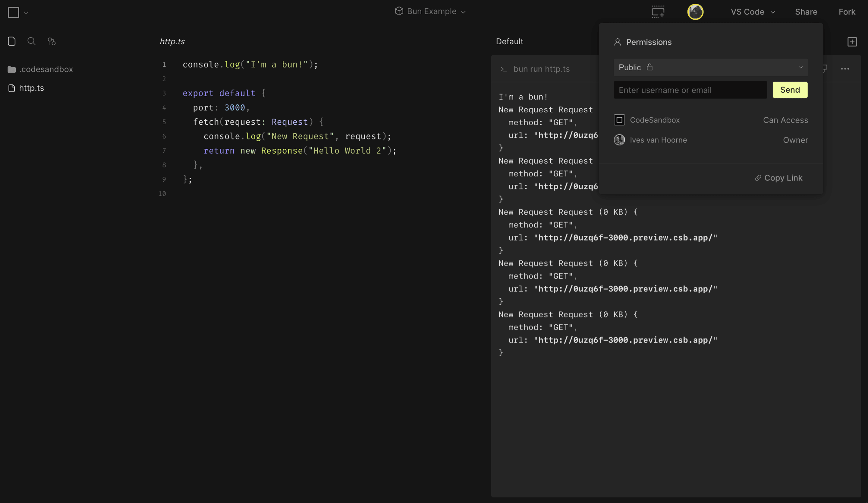Switch to the http.ts editor tab

tap(172, 41)
